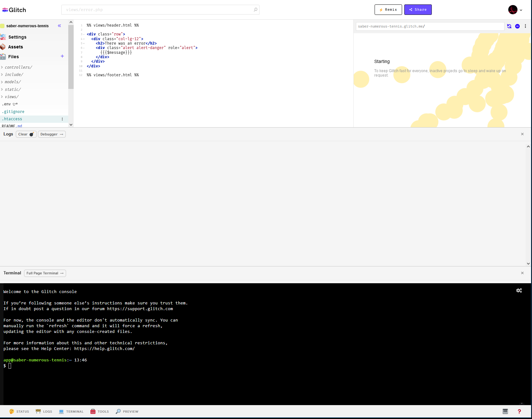Open Assets in sidebar
The height and width of the screenshot is (419, 532).
(15, 47)
